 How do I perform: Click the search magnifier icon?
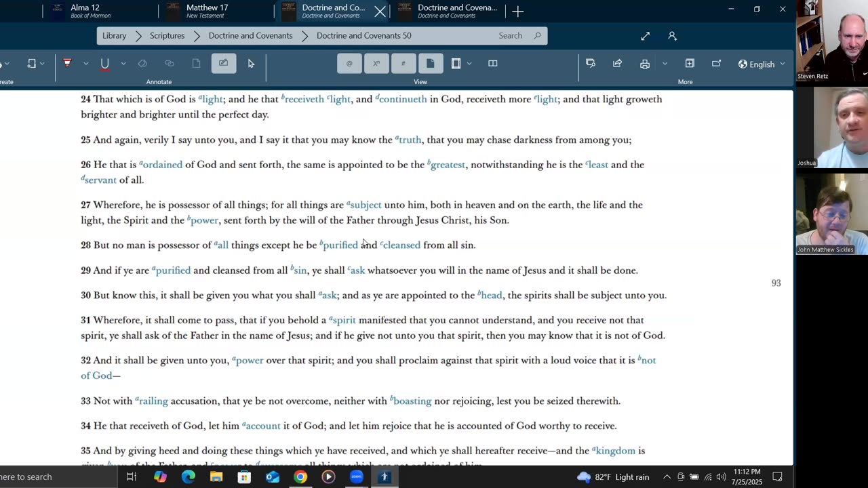pos(537,36)
